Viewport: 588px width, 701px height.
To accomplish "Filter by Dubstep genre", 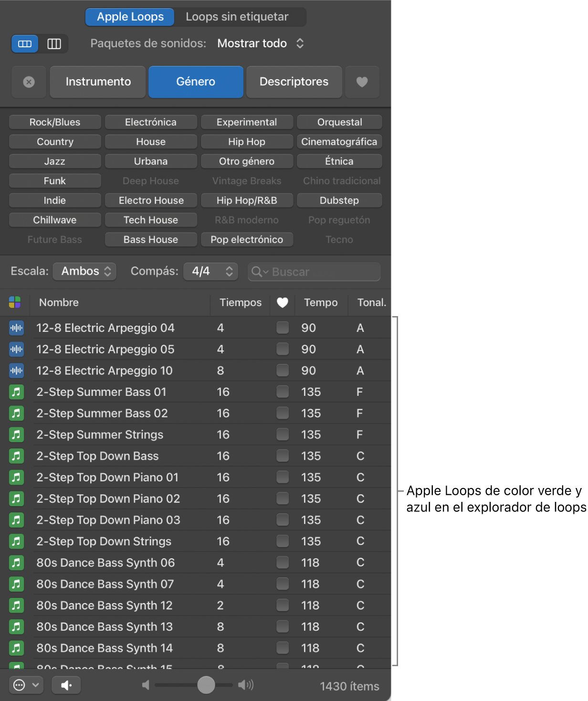I will (x=339, y=201).
